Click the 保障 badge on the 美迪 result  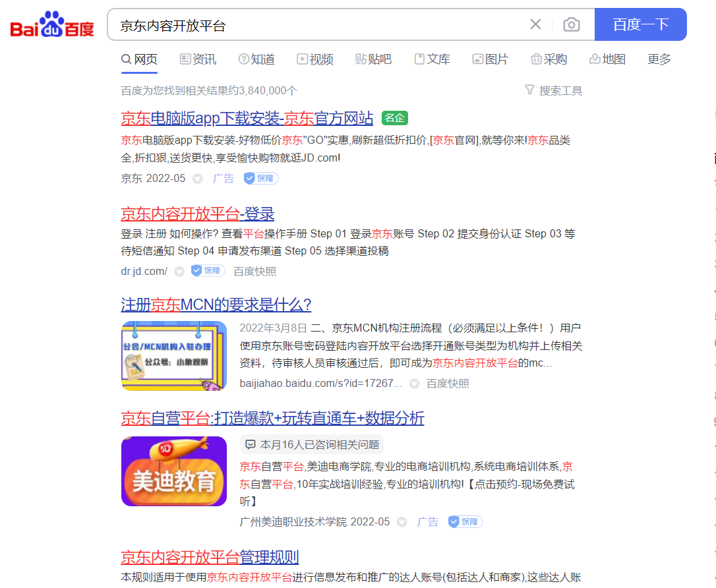point(465,522)
